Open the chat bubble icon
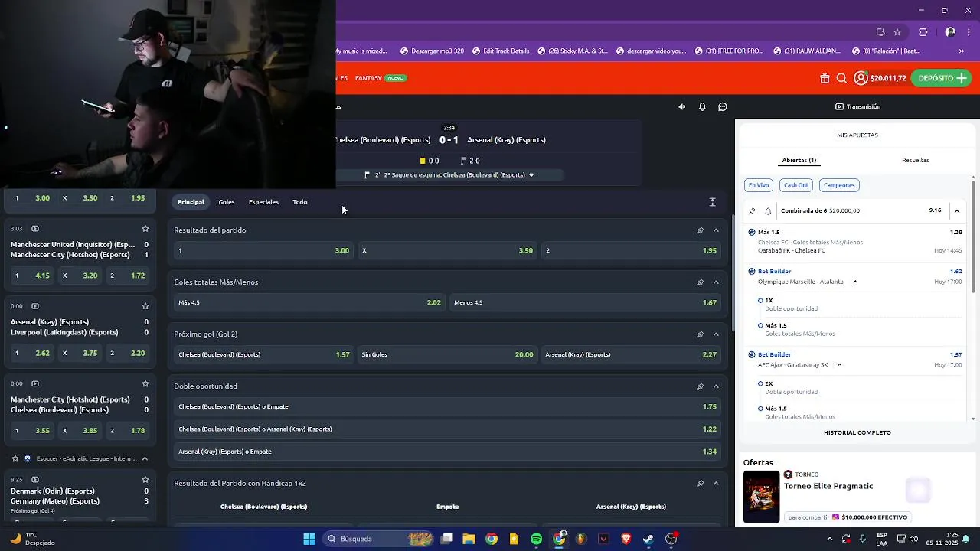 click(723, 107)
